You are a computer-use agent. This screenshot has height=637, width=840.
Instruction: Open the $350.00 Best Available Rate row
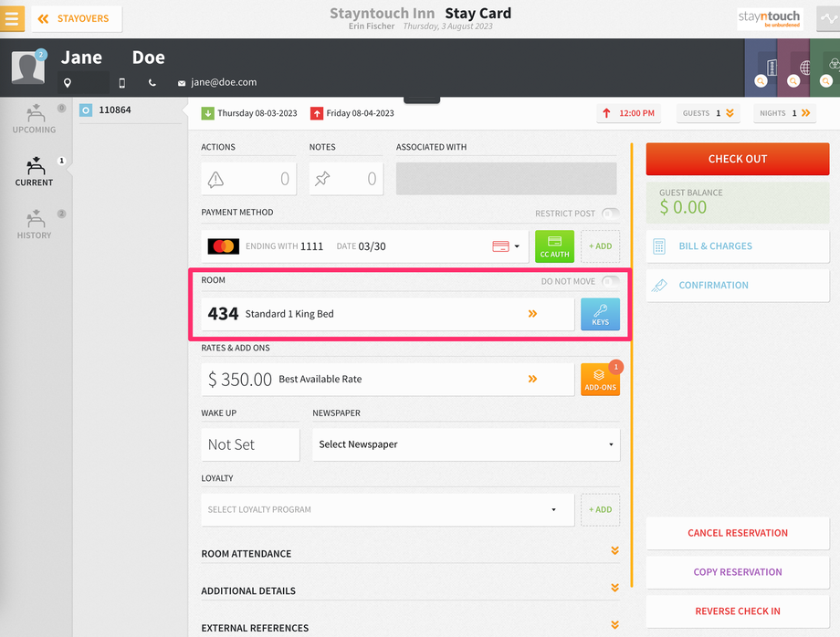click(388, 379)
